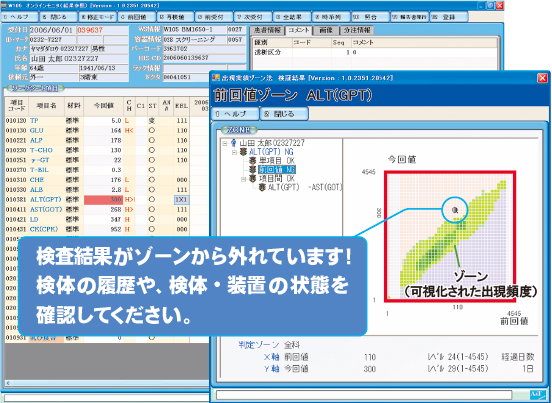Click the 項目名 column header
Image resolution: width=552 pixels, height=403 pixels.
click(x=47, y=106)
